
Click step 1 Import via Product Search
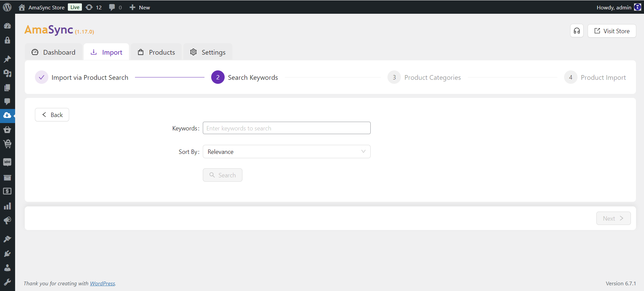click(x=82, y=77)
